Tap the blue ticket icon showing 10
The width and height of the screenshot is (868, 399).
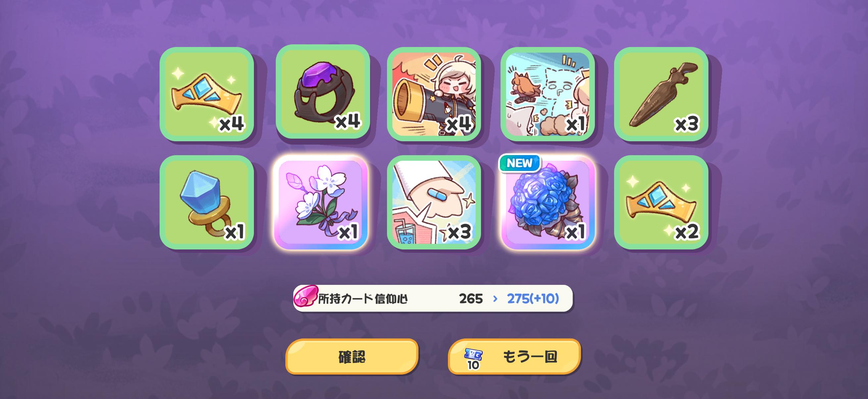(x=473, y=358)
